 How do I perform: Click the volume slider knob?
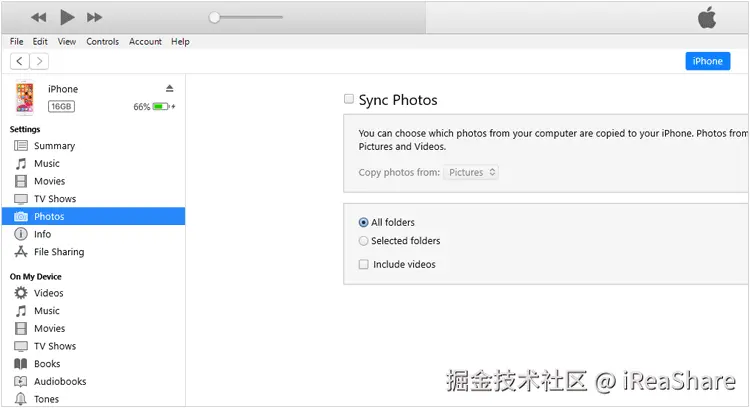click(x=214, y=17)
